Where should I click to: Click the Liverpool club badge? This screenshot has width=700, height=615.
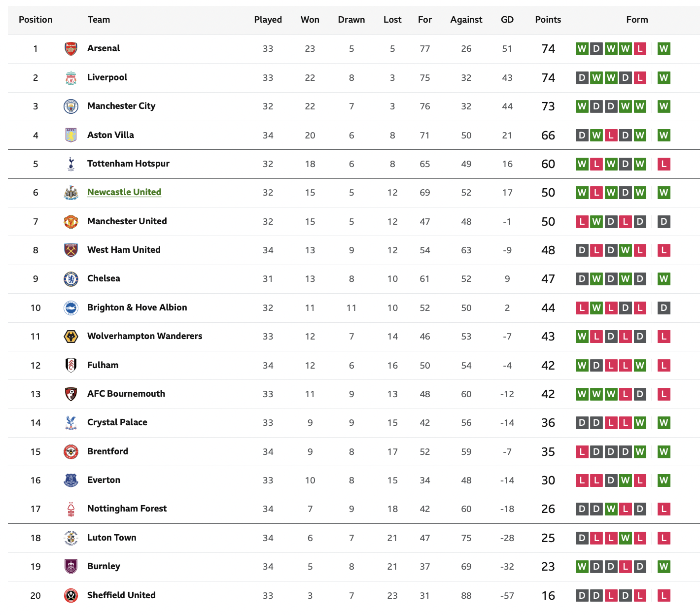[71, 78]
